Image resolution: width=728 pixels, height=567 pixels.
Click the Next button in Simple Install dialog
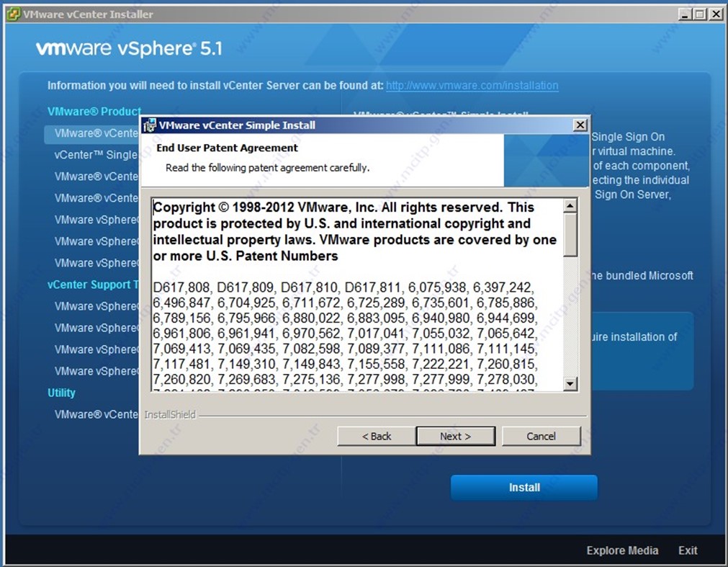(456, 436)
